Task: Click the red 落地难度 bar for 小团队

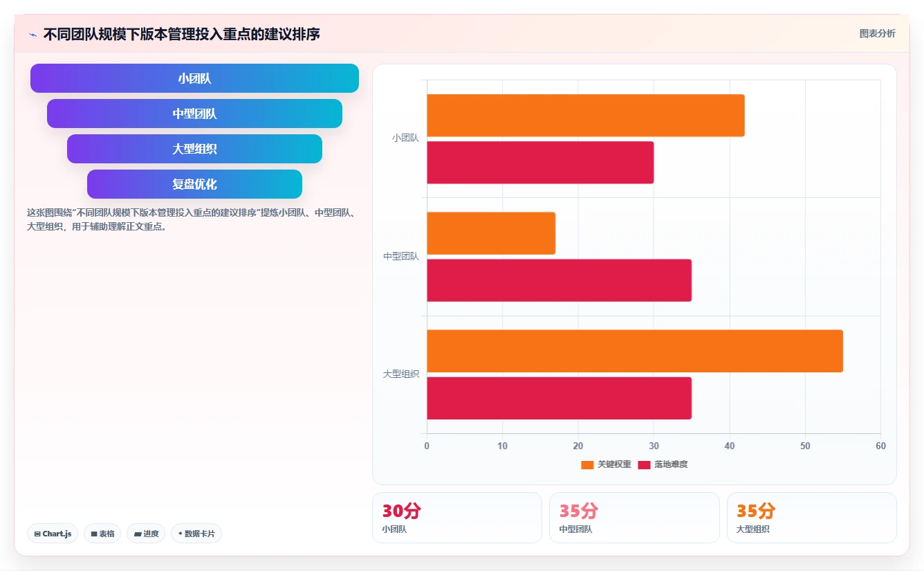Action: [540, 163]
